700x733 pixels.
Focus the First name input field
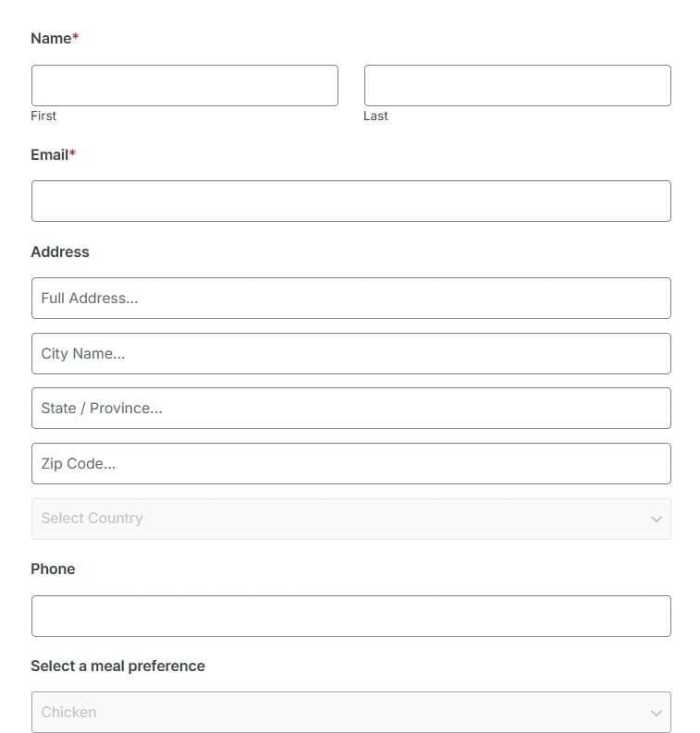coord(185,86)
